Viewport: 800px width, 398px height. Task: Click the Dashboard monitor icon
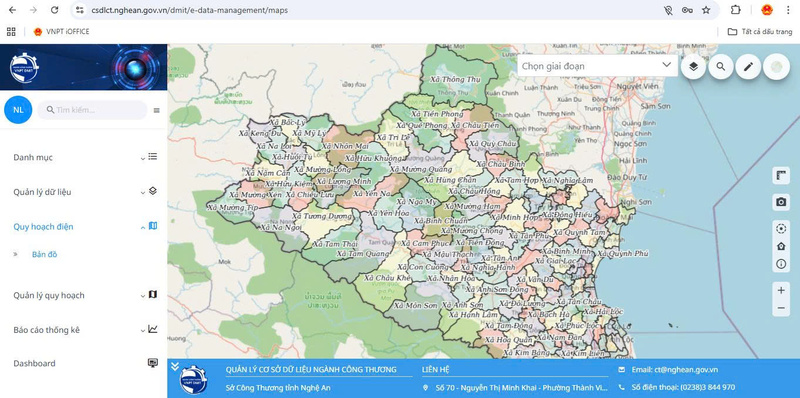click(153, 363)
